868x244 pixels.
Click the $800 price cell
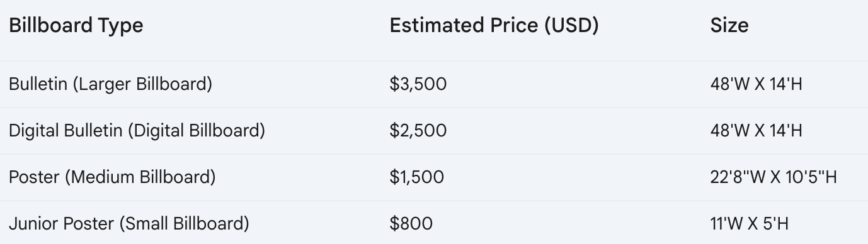[411, 224]
